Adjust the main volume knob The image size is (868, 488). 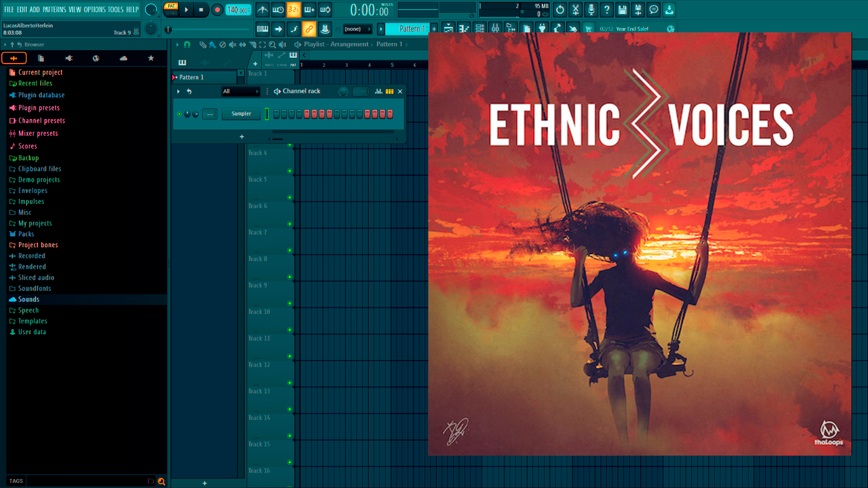151,10
